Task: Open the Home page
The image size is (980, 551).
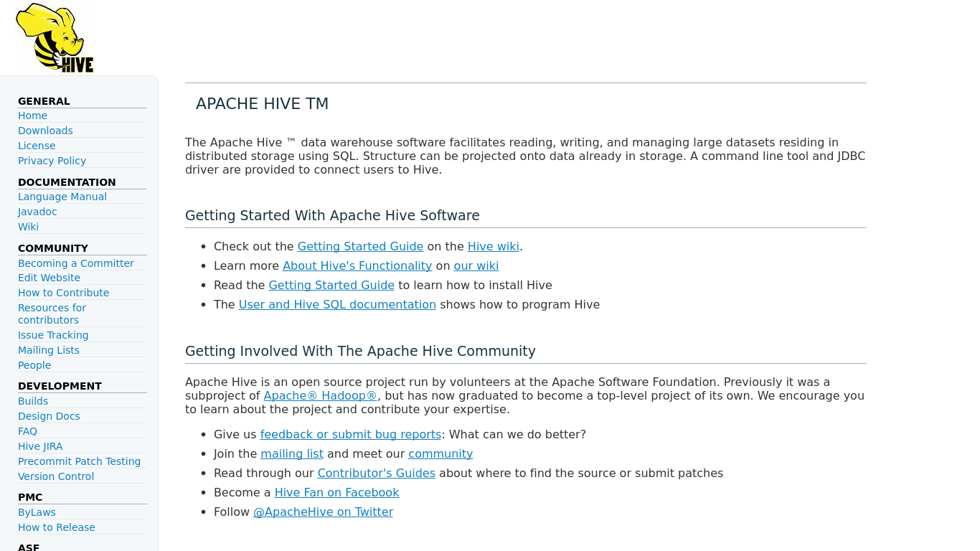Action: [32, 116]
